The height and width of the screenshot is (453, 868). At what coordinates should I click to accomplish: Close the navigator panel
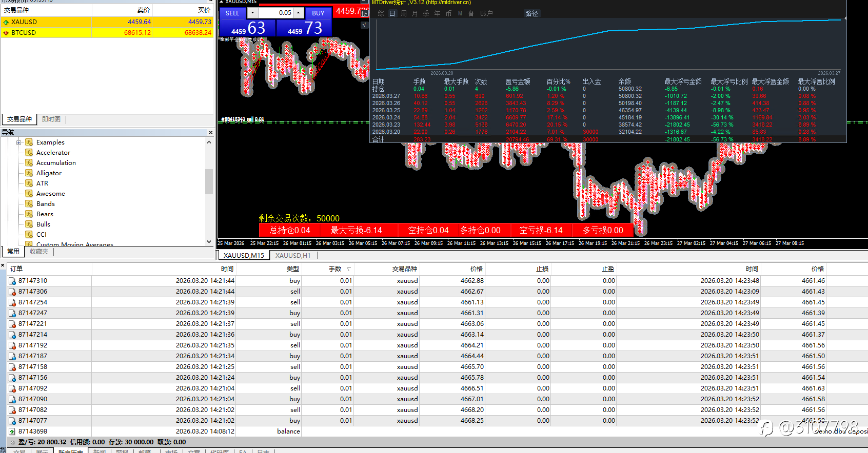(210, 132)
